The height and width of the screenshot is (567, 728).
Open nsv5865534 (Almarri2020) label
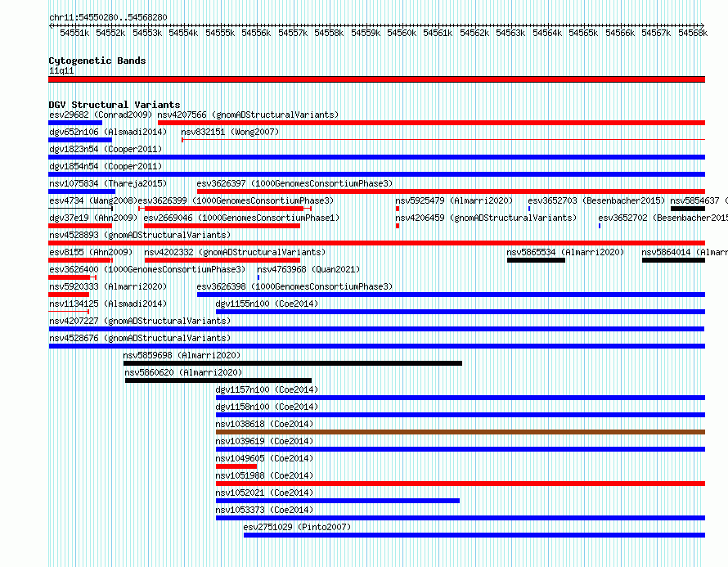click(x=565, y=252)
